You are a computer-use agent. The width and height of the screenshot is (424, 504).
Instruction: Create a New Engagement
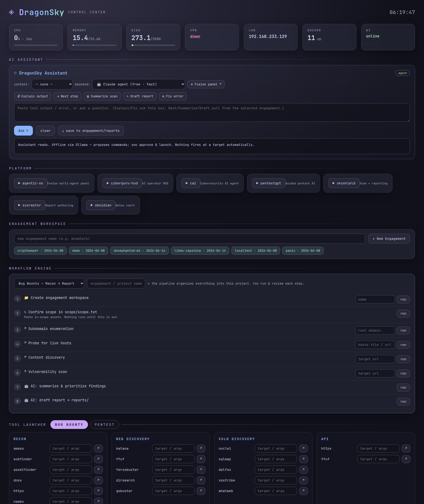389,238
